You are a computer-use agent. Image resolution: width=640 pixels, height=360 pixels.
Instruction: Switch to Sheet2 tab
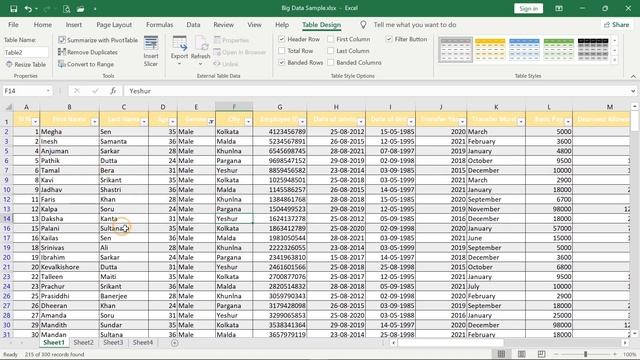(x=84, y=343)
